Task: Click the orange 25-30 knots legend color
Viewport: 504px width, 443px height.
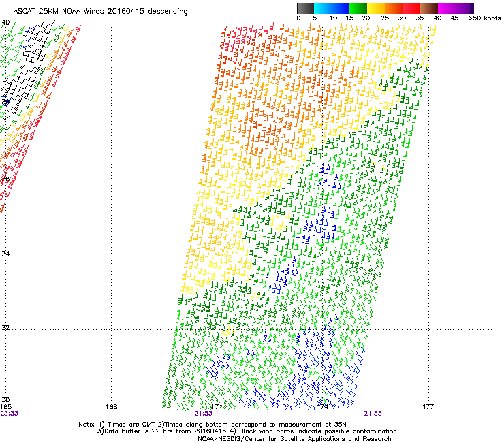Action: [x=394, y=8]
